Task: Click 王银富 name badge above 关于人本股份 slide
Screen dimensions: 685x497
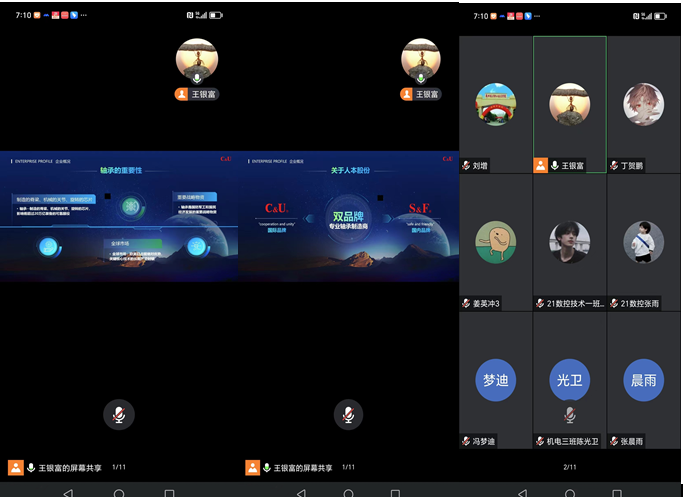Action: (421, 94)
